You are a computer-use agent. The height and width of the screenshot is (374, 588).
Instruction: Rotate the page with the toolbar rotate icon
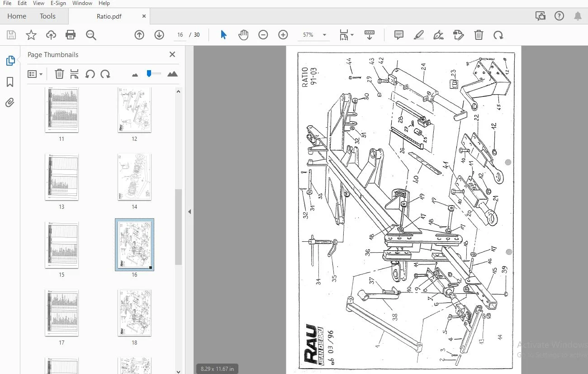(498, 35)
